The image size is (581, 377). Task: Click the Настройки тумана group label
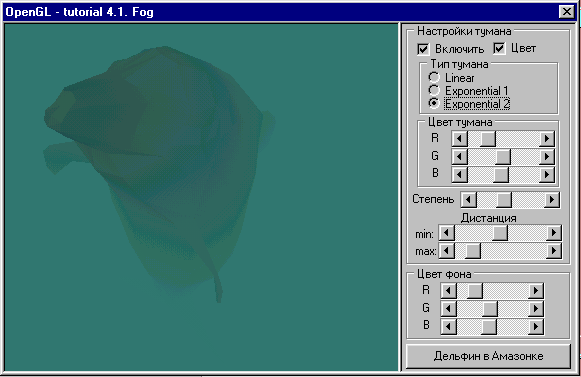click(464, 31)
